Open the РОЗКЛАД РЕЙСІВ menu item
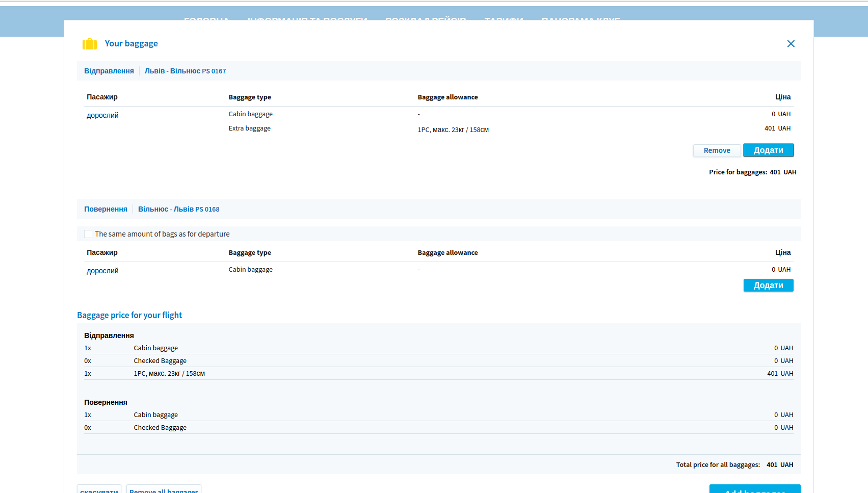The width and height of the screenshot is (868, 493). point(426,19)
